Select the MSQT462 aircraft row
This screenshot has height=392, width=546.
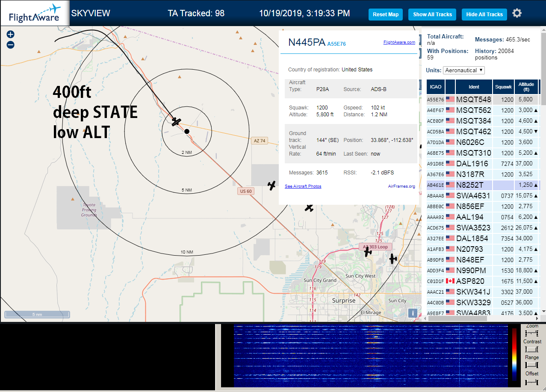click(x=483, y=131)
